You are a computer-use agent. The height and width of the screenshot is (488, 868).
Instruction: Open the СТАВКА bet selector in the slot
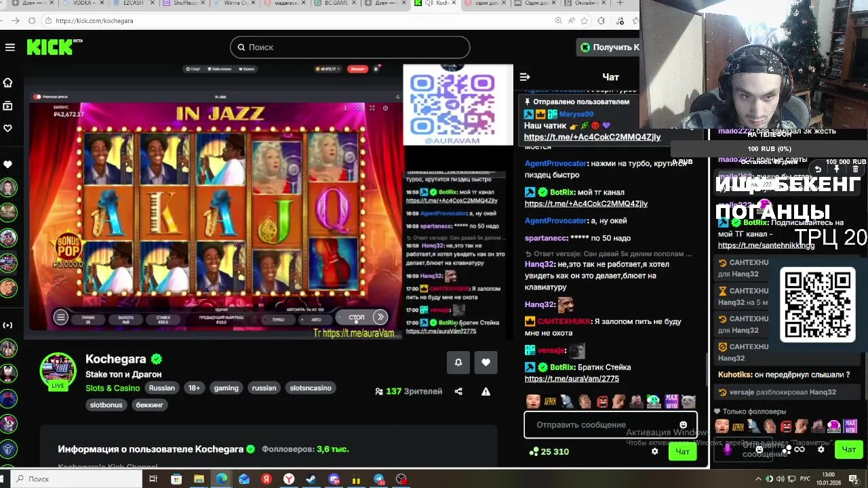163,319
